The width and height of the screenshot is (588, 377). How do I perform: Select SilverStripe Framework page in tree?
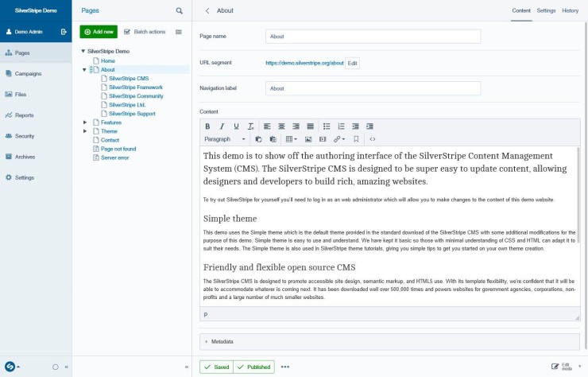click(136, 87)
